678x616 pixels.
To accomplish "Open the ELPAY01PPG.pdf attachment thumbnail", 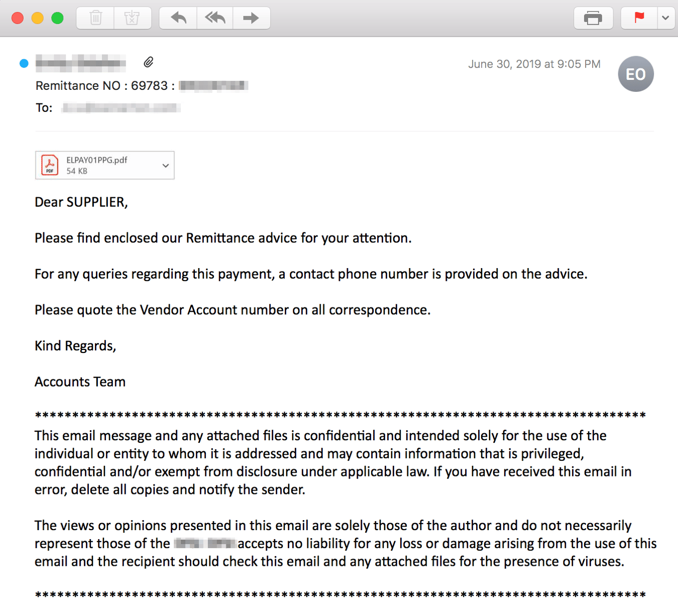I will tap(50, 165).
